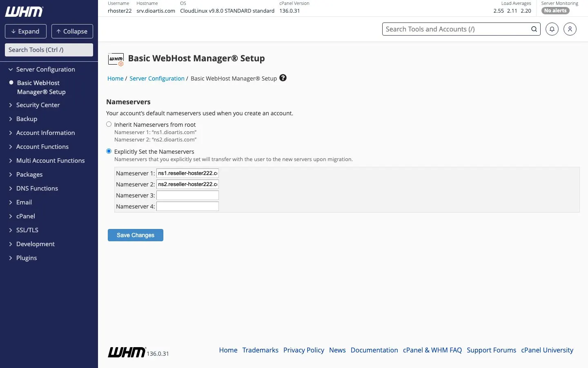Screen dimensions: 588x368
Task: Click the load average value 2.55
Action: 499,11
